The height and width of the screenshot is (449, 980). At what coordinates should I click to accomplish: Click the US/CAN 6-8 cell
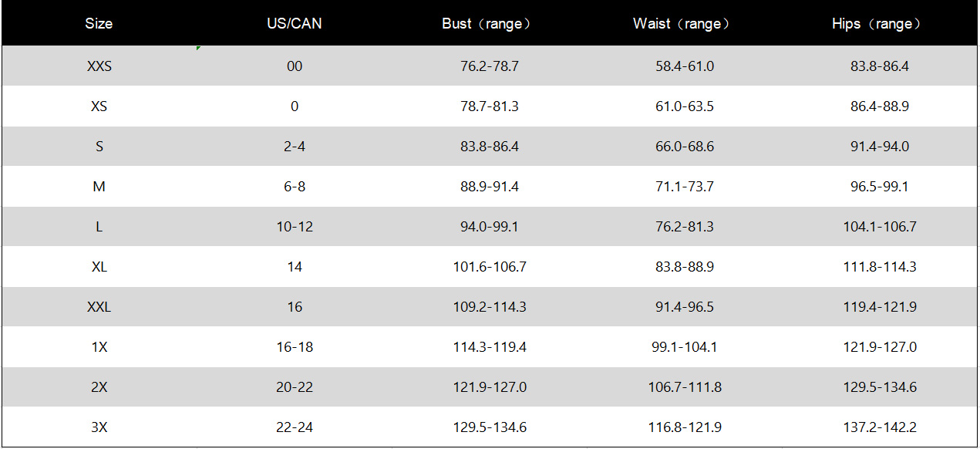294,187
